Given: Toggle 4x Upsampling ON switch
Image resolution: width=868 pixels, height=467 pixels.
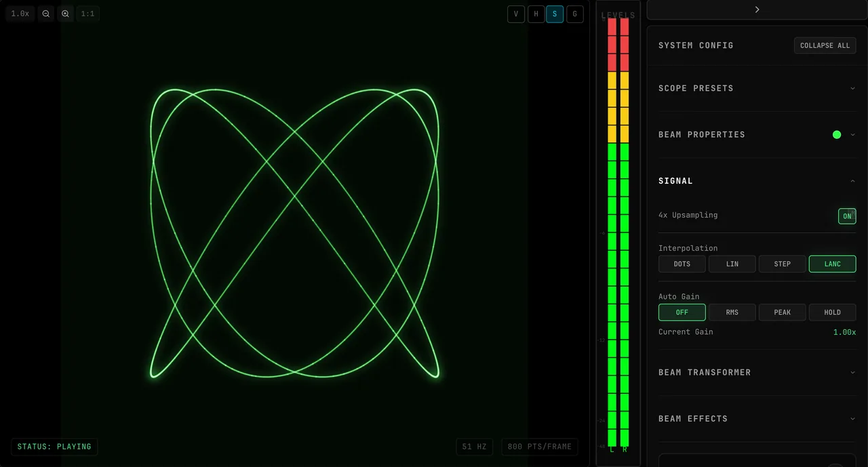Looking at the screenshot, I should pos(847,216).
